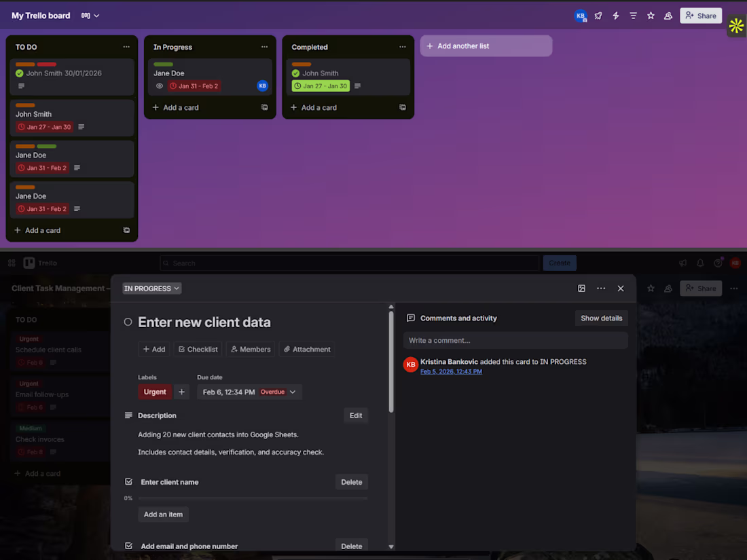
Task: Check the Enter client name checklist item
Action: click(x=128, y=481)
